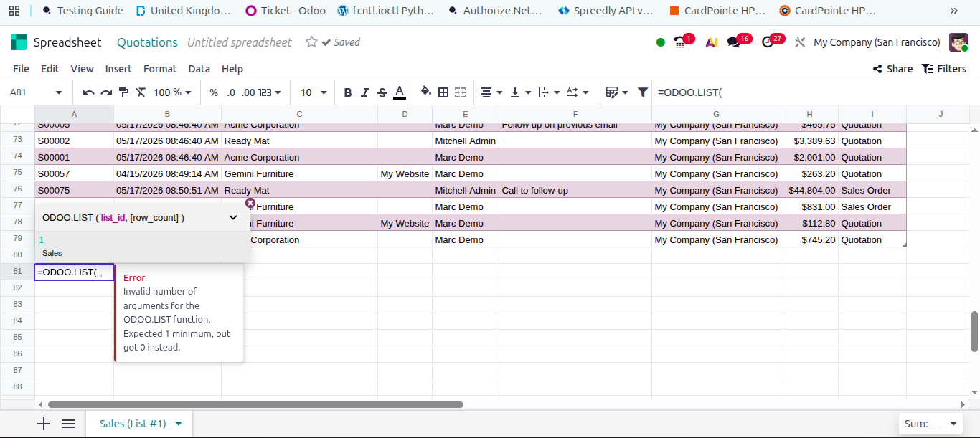Close the ODOO.LIST formula helper popup
980x438 pixels.
click(250, 203)
